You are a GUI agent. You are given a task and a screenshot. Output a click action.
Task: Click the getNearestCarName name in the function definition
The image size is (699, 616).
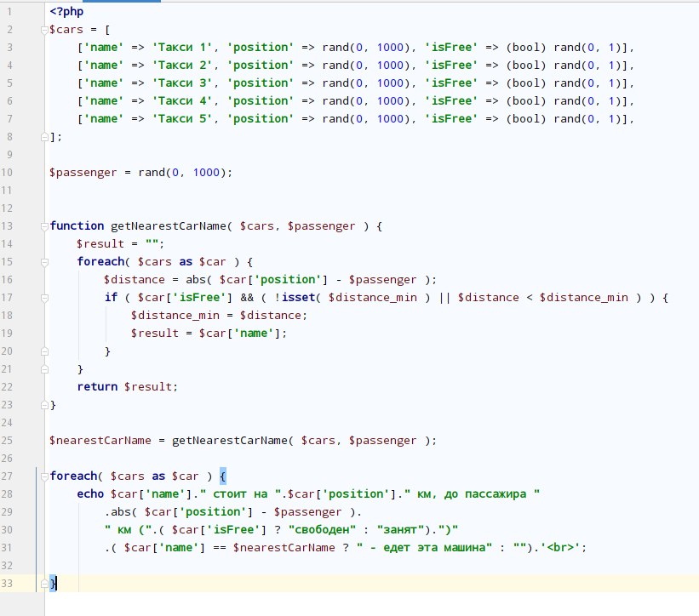point(169,225)
